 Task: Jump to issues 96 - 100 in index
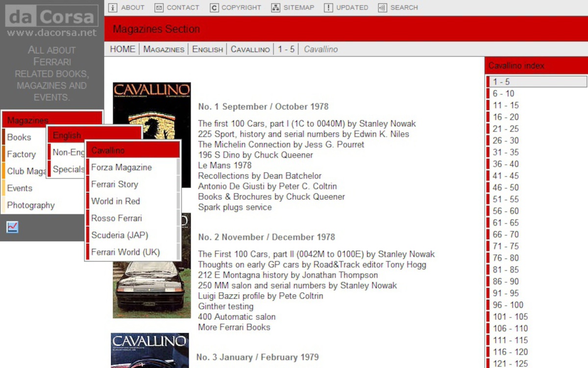point(537,306)
